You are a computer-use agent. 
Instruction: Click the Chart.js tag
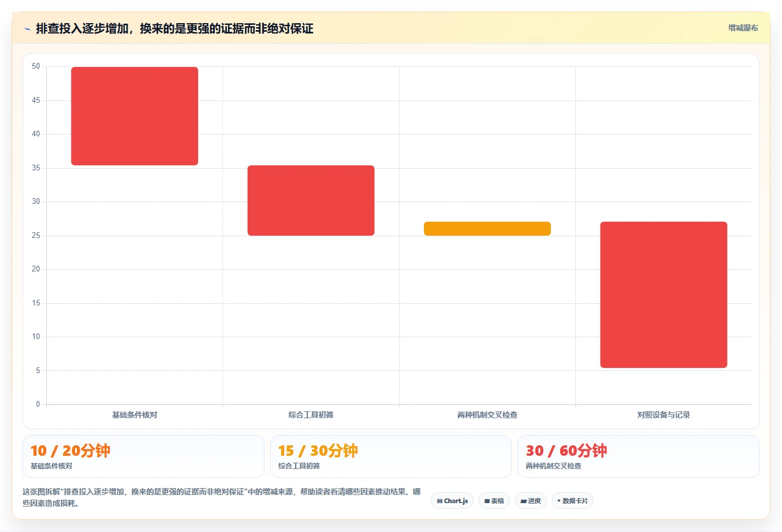tap(452, 501)
